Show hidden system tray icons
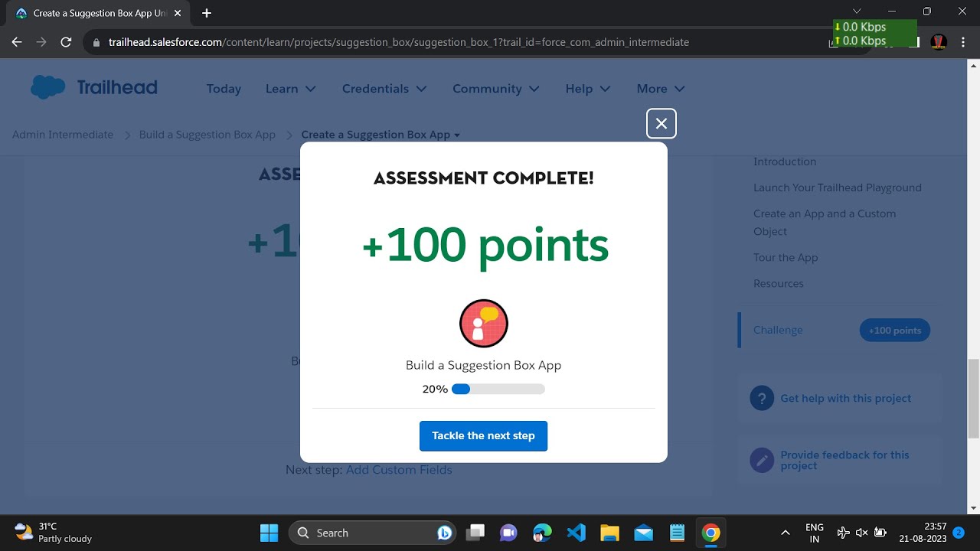 click(x=785, y=533)
